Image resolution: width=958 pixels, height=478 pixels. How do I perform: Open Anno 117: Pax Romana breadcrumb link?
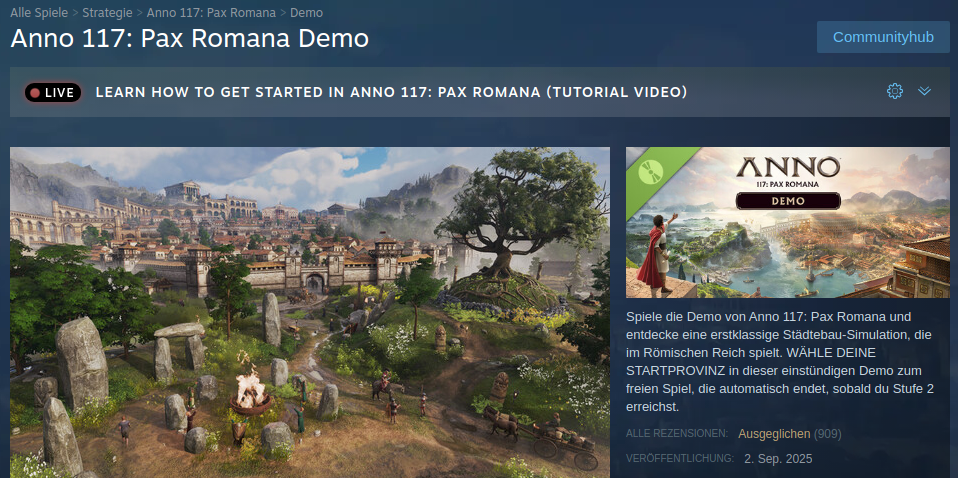211,12
